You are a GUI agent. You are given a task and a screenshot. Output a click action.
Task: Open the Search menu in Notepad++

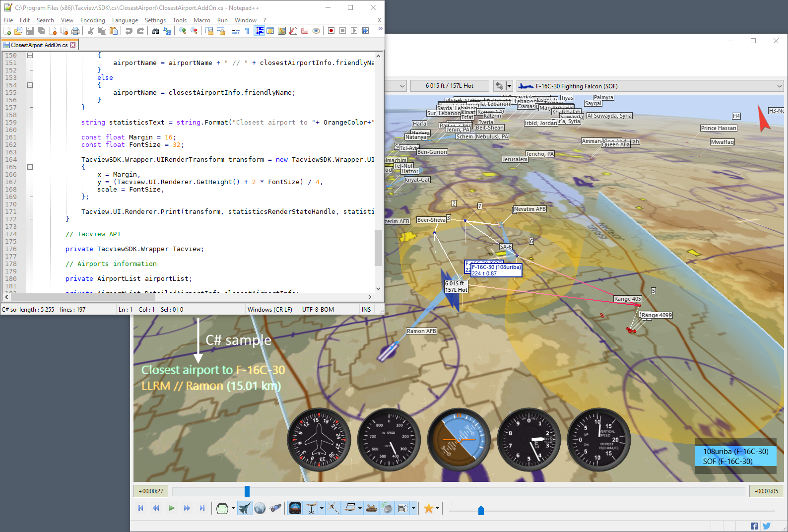(45, 20)
